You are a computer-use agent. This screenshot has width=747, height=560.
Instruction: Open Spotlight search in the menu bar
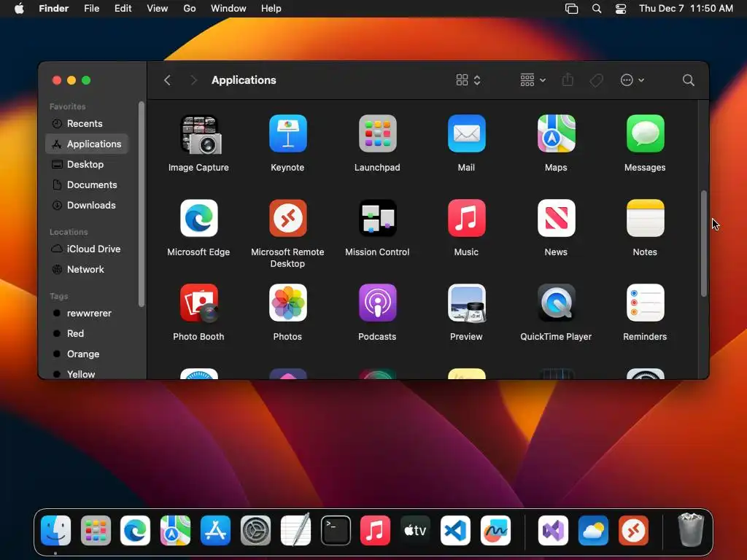(x=597, y=9)
